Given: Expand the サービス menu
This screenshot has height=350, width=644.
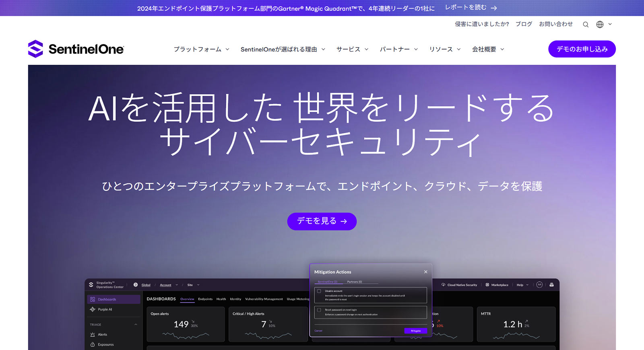Looking at the screenshot, I should pos(353,49).
